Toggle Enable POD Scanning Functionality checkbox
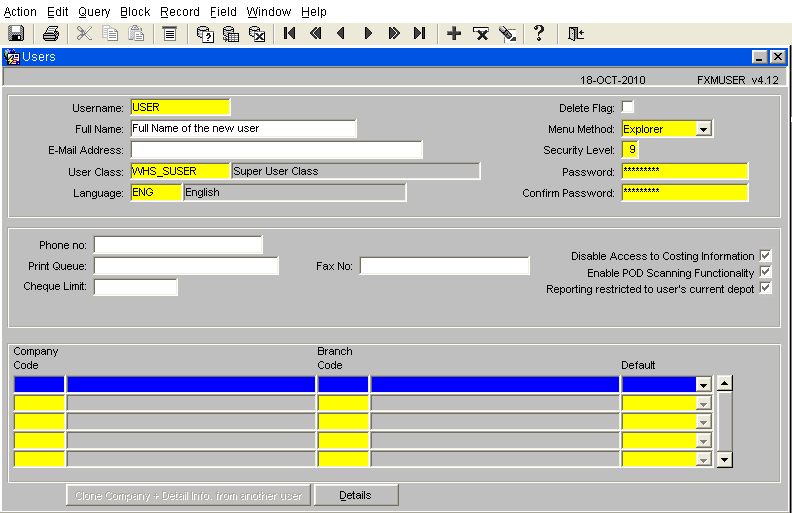Image resolution: width=792 pixels, height=513 pixels. 765,272
